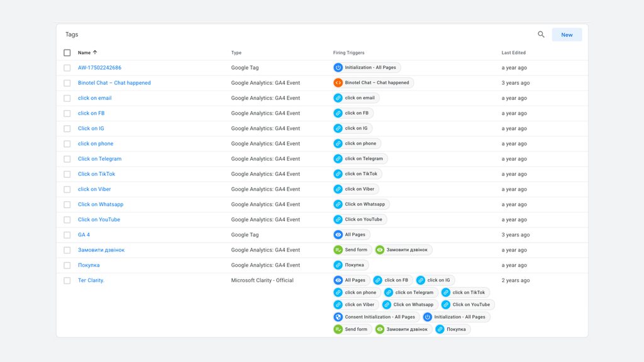Screen dimensions: 644x362
Task: Select the click on email row checkbox
Action: click(67, 98)
